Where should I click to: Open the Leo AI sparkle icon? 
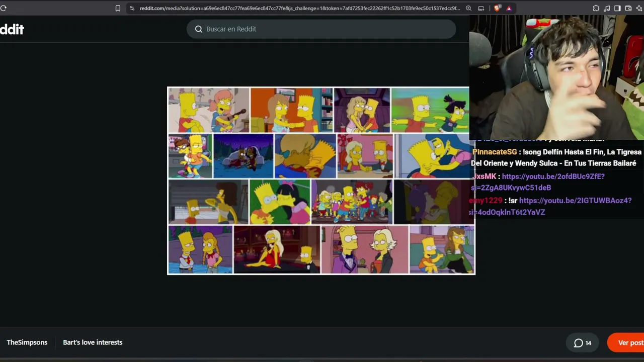point(639,8)
